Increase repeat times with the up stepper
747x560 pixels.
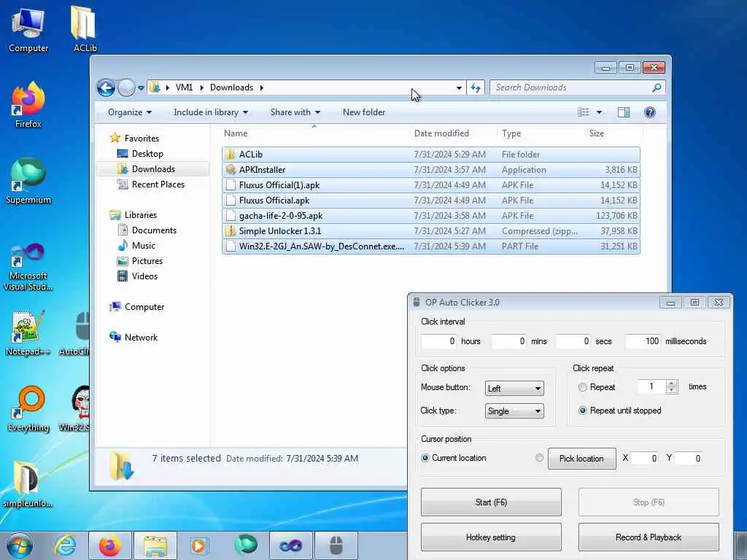[672, 384]
